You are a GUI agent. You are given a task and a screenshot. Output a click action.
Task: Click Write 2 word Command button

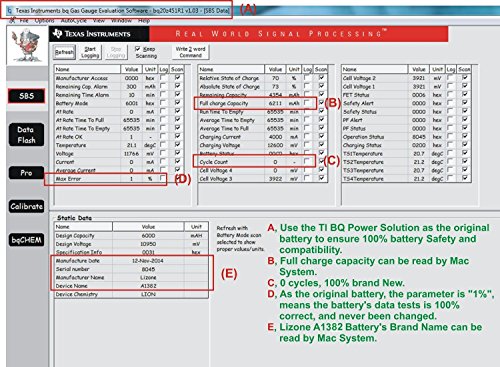(x=190, y=52)
